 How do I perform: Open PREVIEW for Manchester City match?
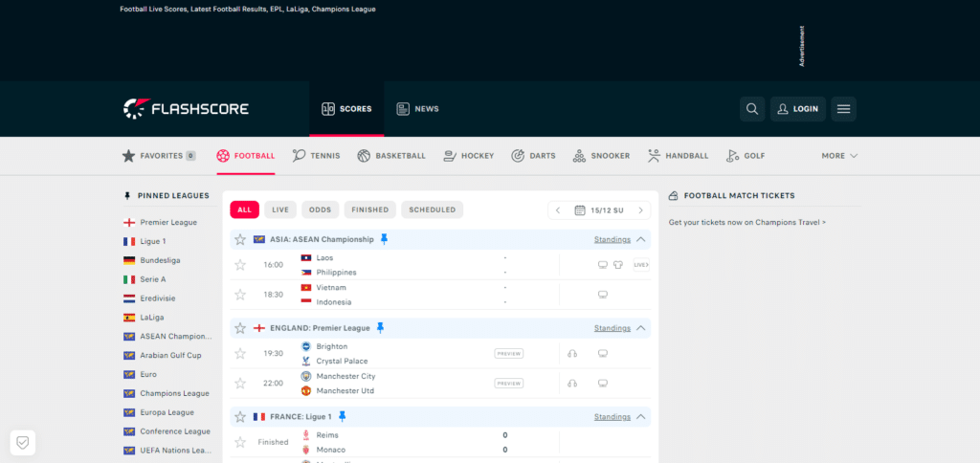click(x=509, y=383)
